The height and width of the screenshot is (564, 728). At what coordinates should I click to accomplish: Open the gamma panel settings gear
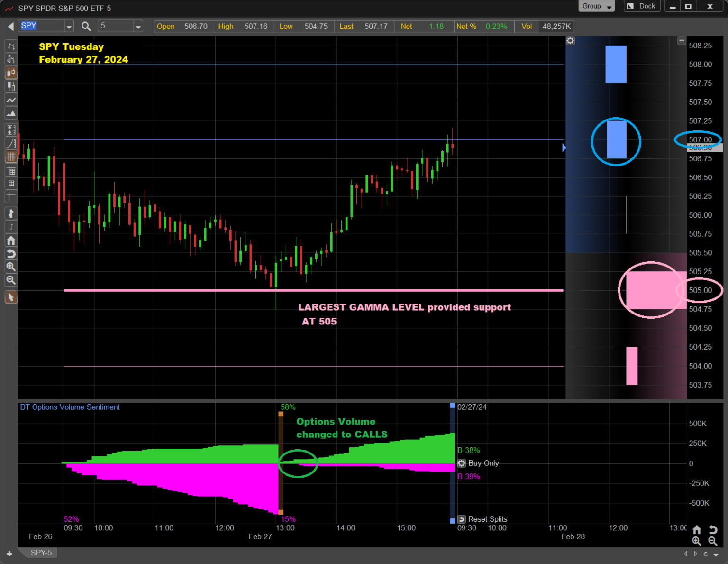tap(570, 41)
